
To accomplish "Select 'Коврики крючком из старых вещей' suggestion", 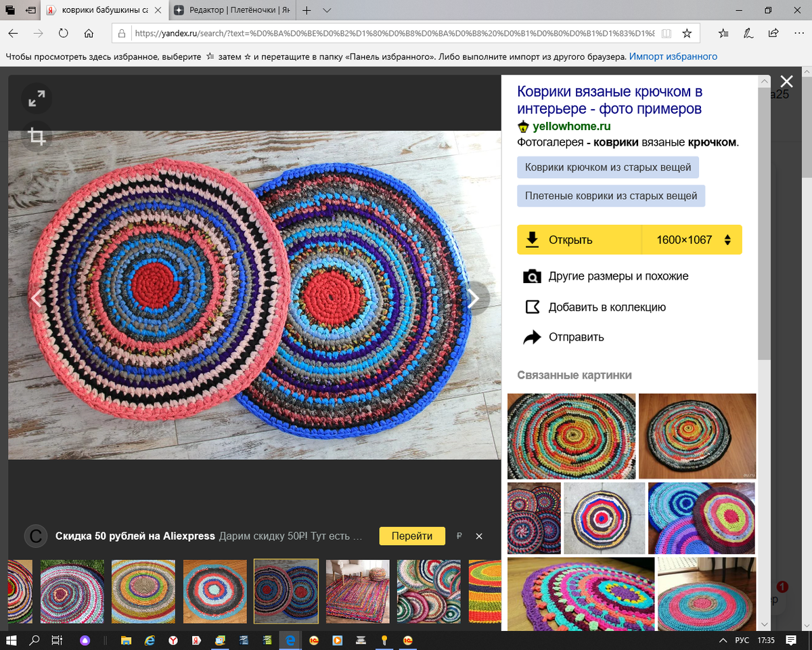I will [x=608, y=167].
